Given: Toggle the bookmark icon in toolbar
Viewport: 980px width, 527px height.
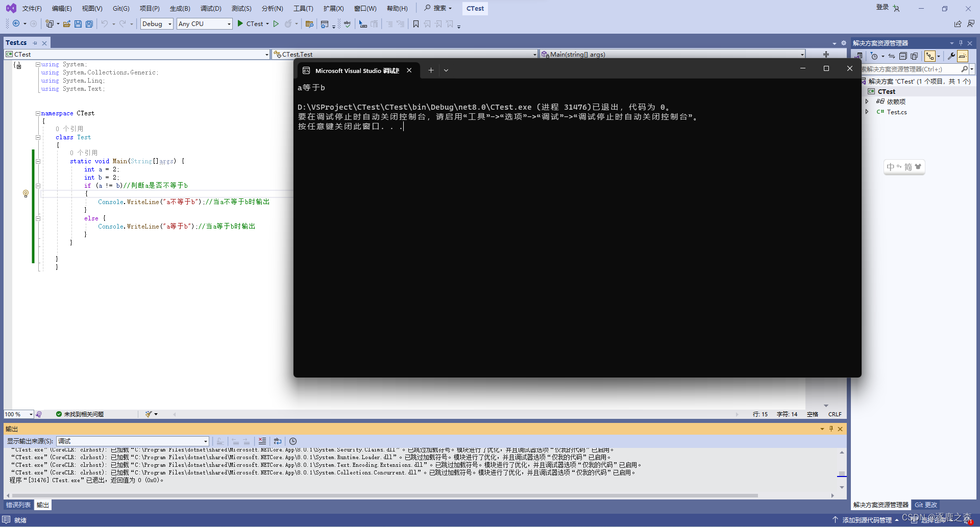Looking at the screenshot, I should point(416,24).
